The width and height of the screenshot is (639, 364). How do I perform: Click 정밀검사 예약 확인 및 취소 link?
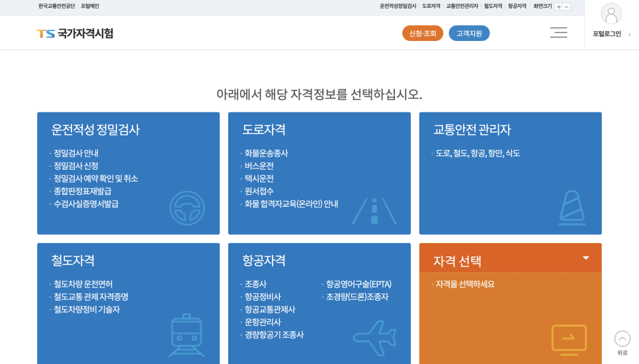click(x=96, y=179)
